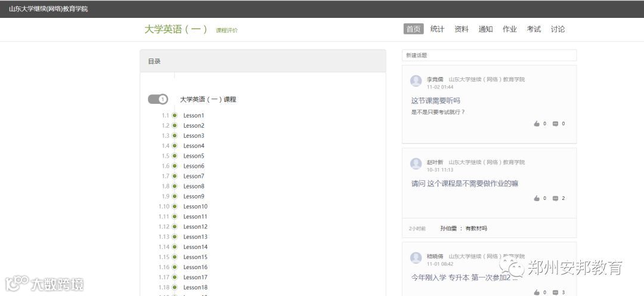Open Lesson5
Screen dimensions: 644x296
194,156
